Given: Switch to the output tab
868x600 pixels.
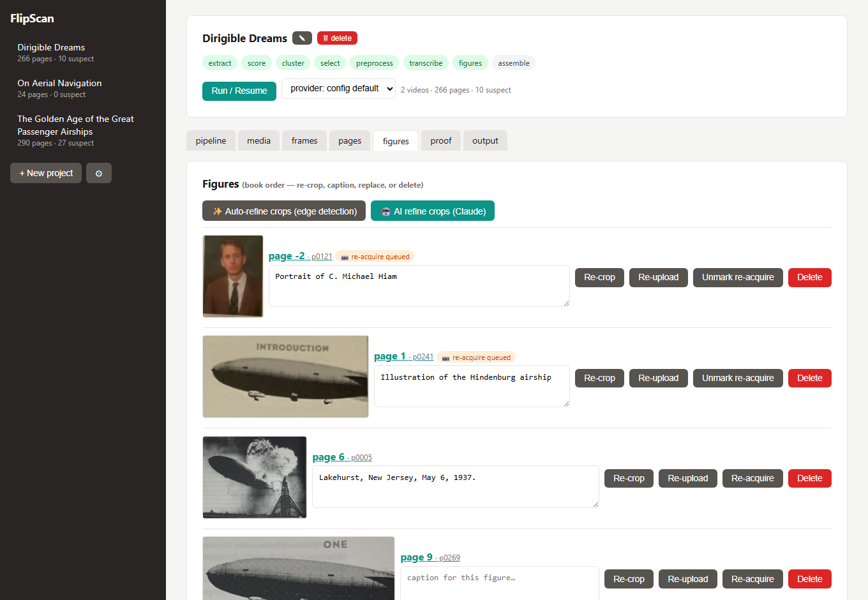Looking at the screenshot, I should click(x=485, y=140).
